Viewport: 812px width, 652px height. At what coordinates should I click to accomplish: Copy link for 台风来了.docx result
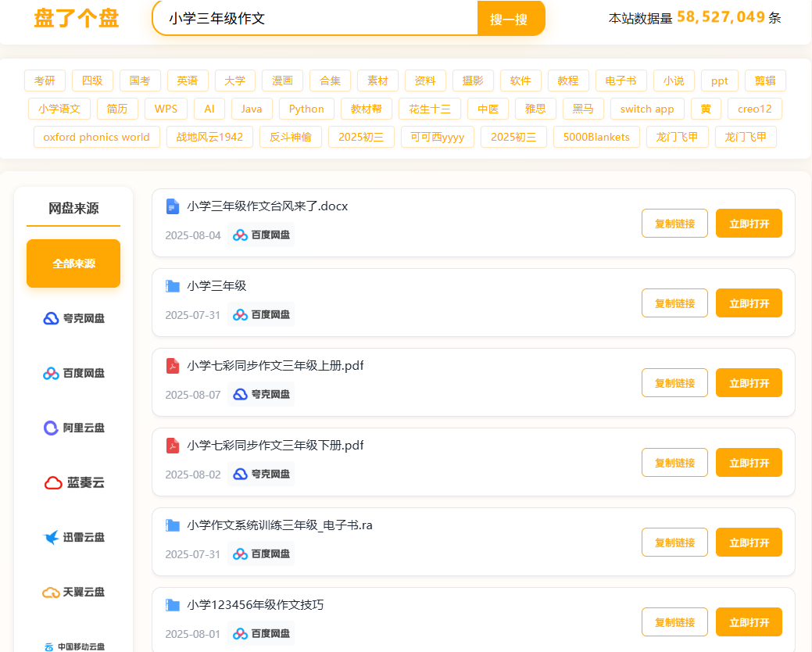[x=674, y=223]
